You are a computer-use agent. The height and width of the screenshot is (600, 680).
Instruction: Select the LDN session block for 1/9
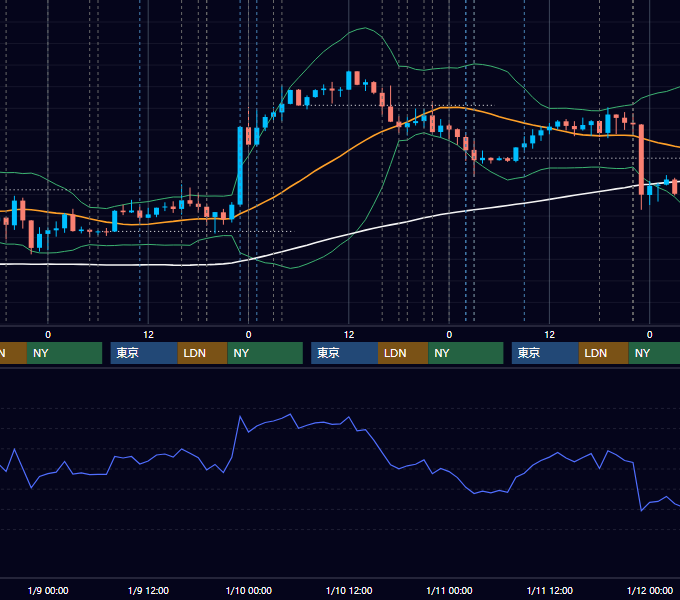[x=203, y=353]
